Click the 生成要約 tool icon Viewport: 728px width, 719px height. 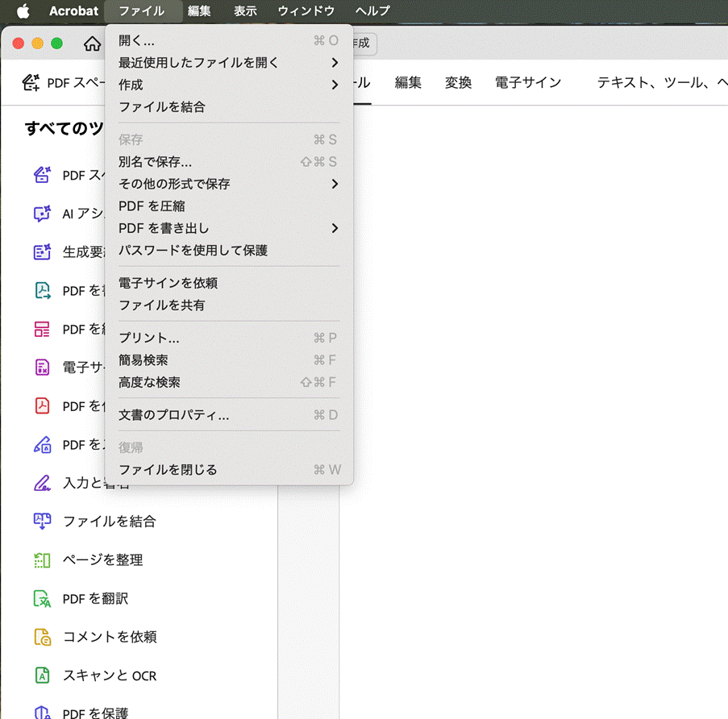pos(42,251)
